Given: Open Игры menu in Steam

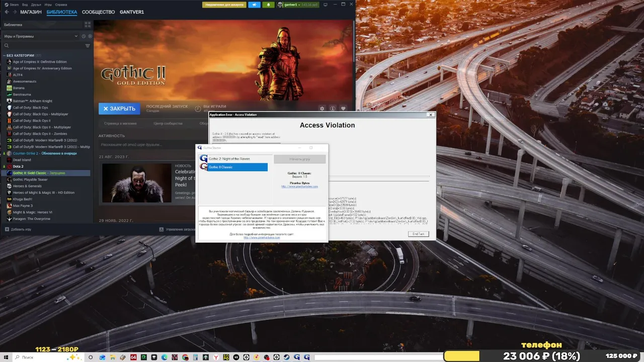Looking at the screenshot, I should tap(48, 5).
